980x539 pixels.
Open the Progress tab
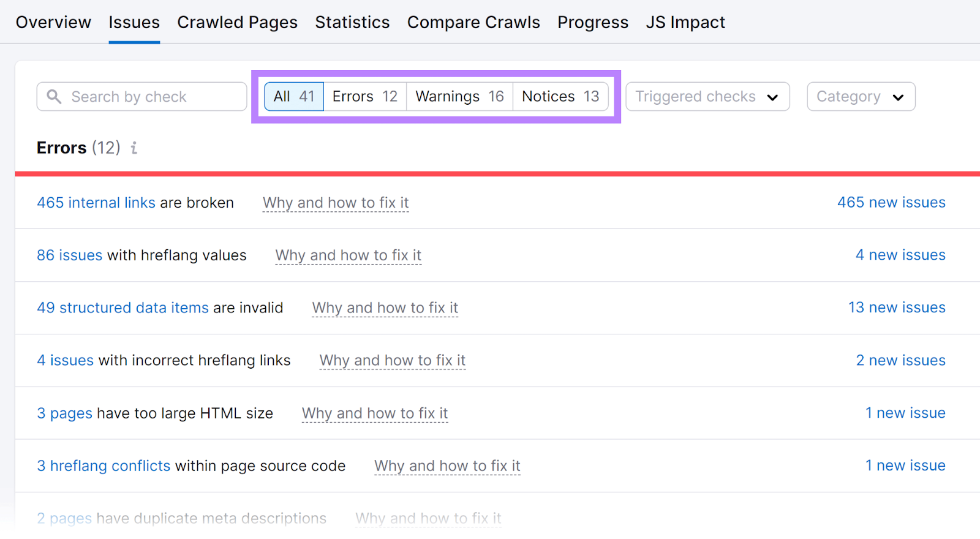coord(592,23)
